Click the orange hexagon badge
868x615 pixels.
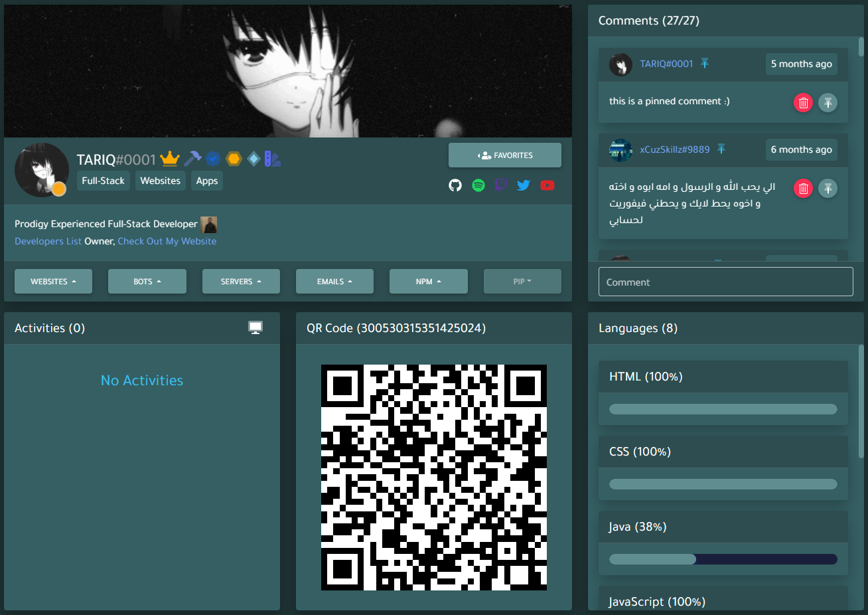(234, 159)
